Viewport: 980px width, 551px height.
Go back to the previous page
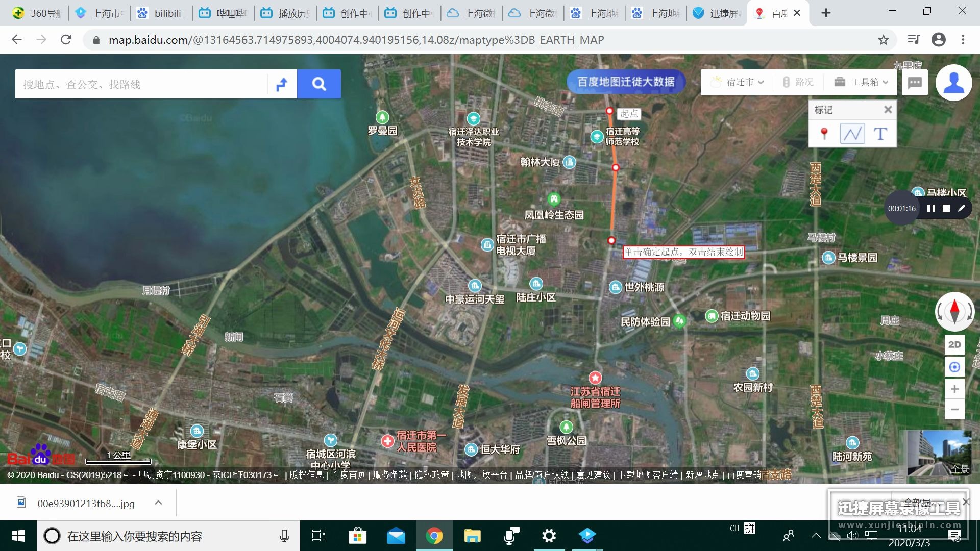17,40
